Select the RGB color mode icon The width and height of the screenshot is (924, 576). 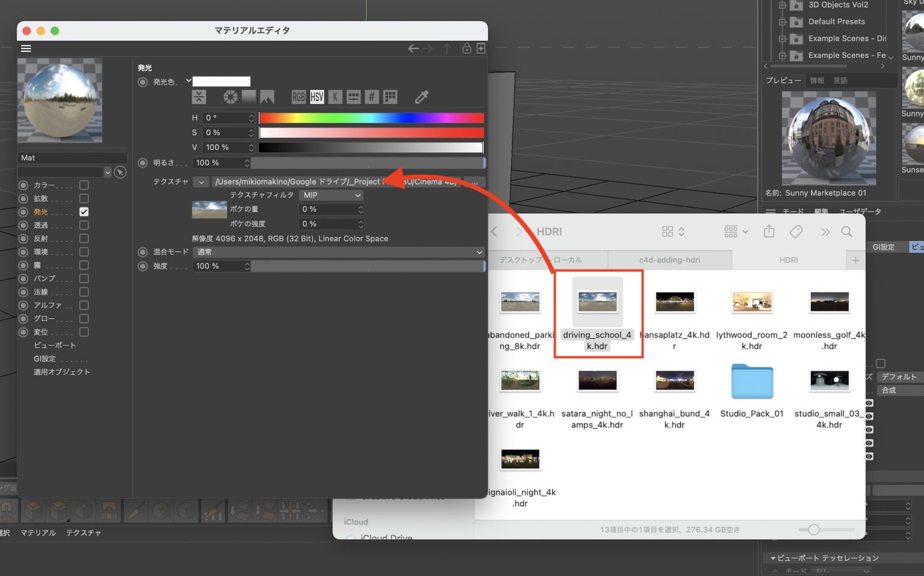click(298, 97)
